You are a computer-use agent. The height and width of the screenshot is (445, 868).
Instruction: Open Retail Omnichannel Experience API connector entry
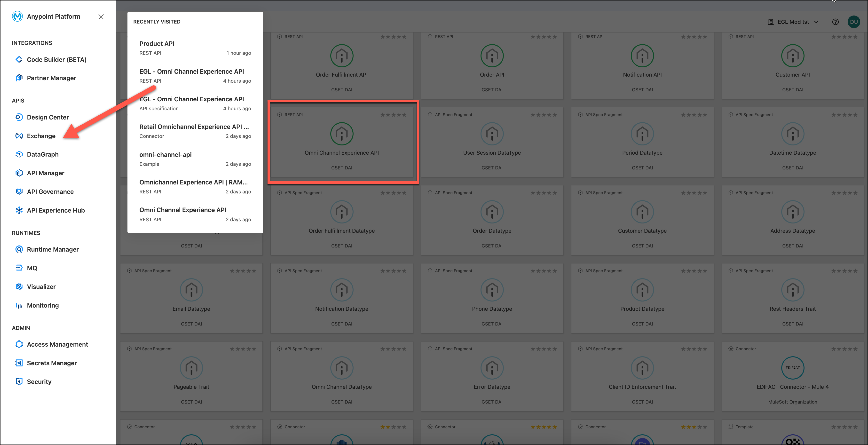pos(195,131)
